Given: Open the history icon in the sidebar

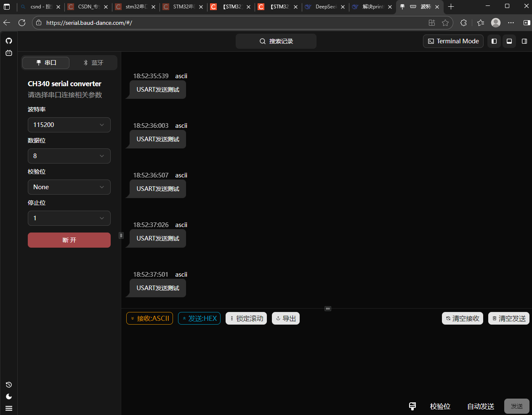Looking at the screenshot, I should click(9, 385).
